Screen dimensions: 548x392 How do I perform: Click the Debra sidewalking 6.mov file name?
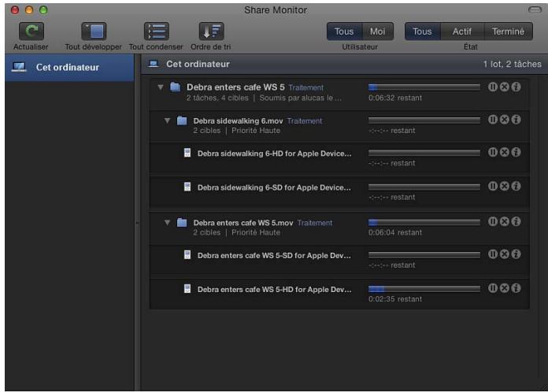tap(238, 121)
